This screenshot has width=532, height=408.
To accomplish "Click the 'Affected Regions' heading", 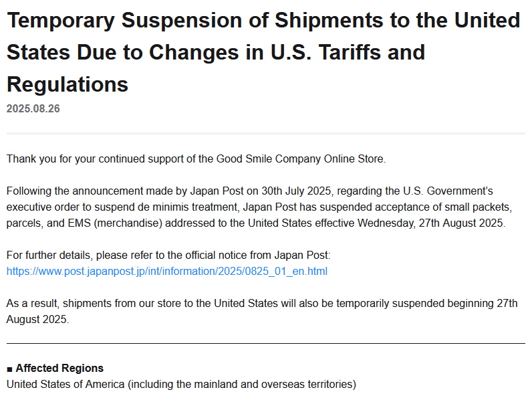I will point(59,368).
